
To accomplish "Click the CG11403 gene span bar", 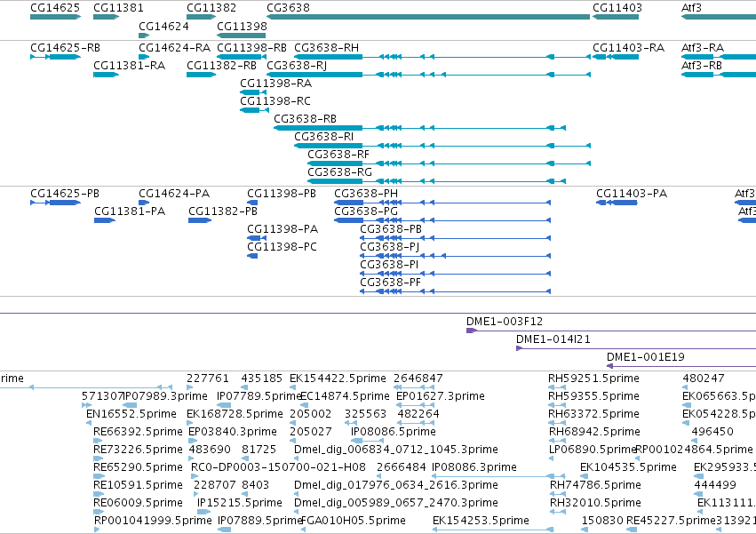I will pyautogui.click(x=616, y=17).
